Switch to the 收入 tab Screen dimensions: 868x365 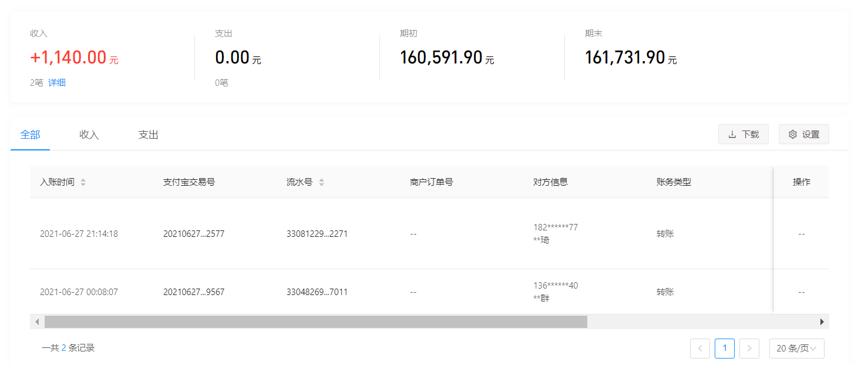pyautogui.click(x=88, y=134)
